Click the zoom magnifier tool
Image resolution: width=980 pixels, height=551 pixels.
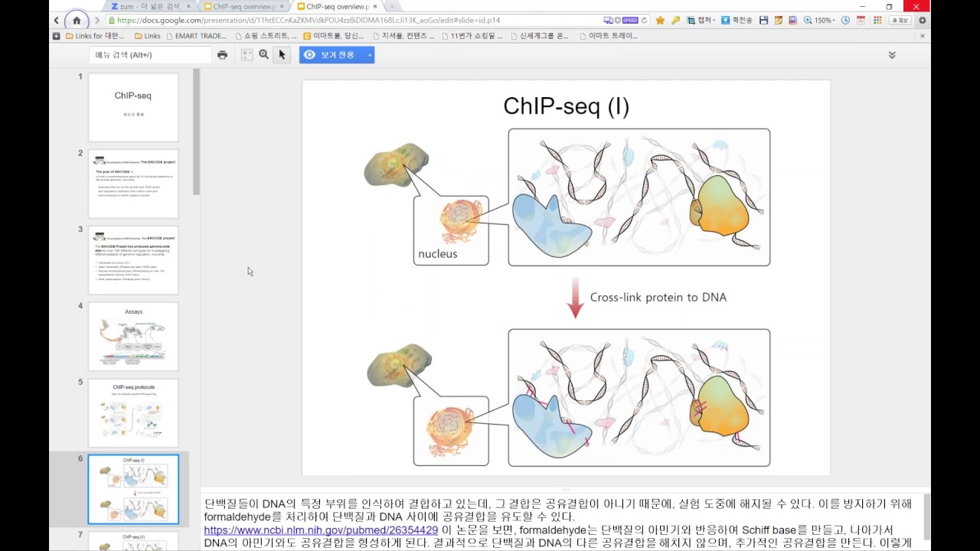point(264,55)
